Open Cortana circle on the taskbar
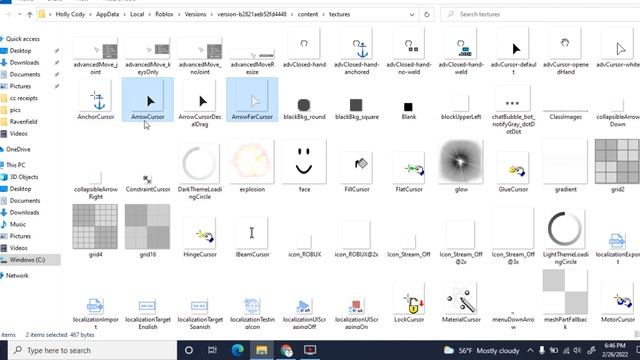This screenshot has width=640, height=360. click(x=189, y=350)
